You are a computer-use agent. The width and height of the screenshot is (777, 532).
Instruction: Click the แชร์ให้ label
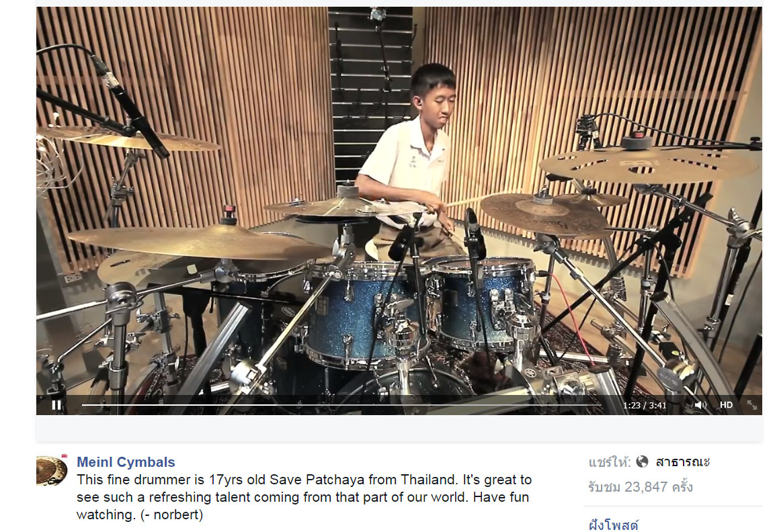point(609,461)
